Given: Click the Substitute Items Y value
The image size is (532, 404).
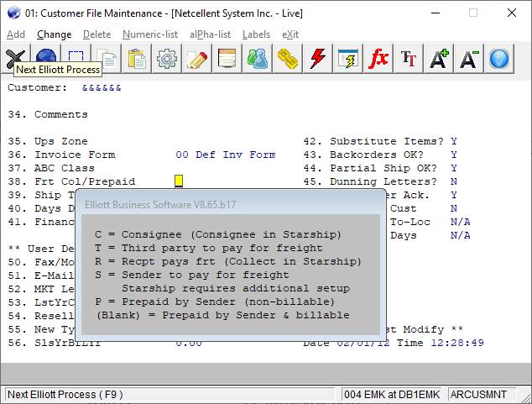Looking at the screenshot, I should [454, 141].
